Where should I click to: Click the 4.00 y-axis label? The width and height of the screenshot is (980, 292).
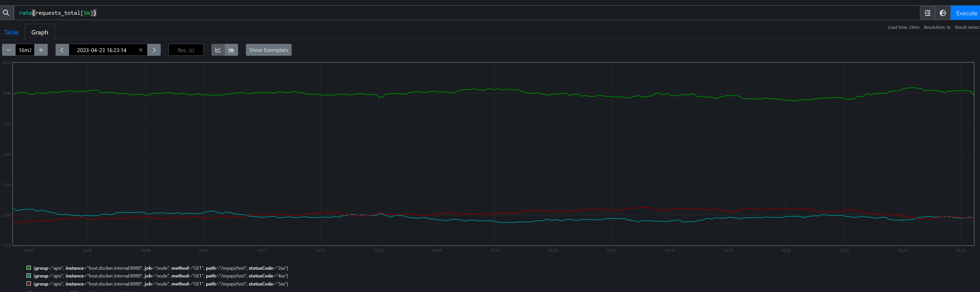click(7, 93)
